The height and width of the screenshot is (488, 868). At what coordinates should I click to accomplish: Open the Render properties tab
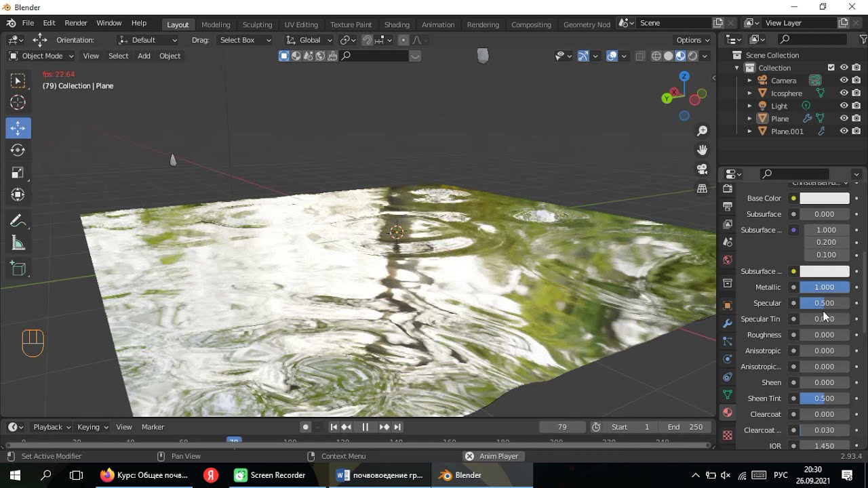(728, 189)
